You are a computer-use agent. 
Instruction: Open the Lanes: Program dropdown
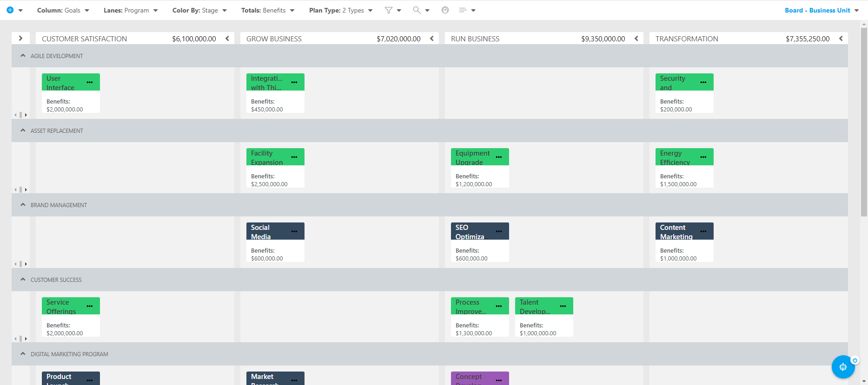131,10
